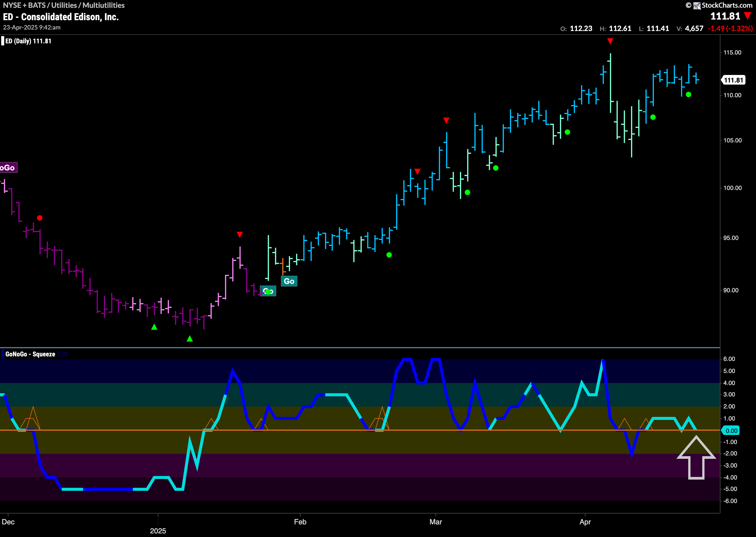Image resolution: width=756 pixels, height=537 pixels.
Task: Click the 'Mar' date axis label
Action: pyautogui.click(x=436, y=522)
